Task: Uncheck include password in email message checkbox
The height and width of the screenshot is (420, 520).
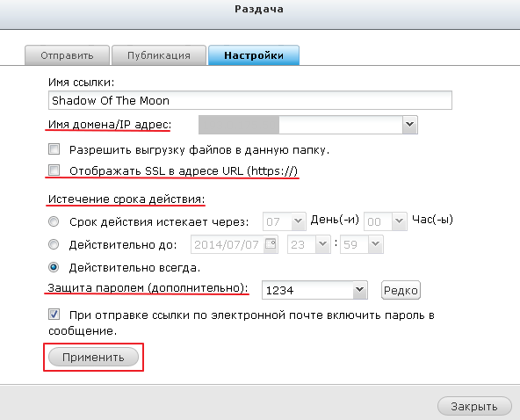Action: (54, 314)
